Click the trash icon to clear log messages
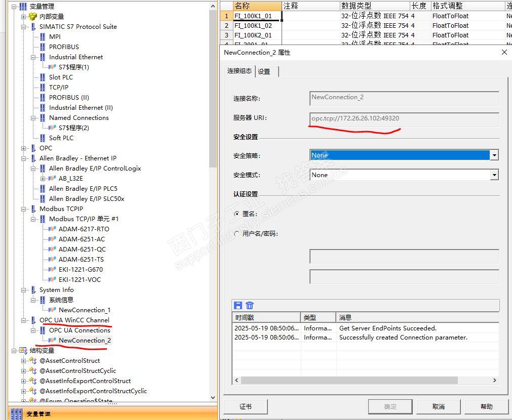The image size is (512, 420). (250, 306)
